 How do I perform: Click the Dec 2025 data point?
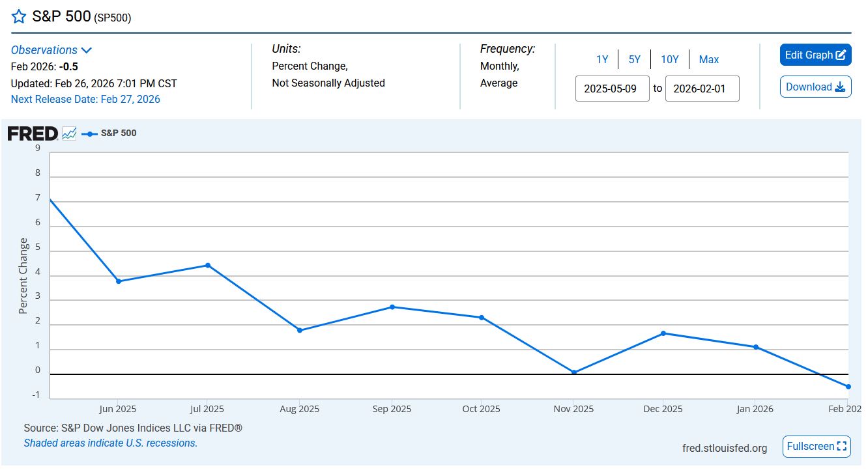point(663,333)
